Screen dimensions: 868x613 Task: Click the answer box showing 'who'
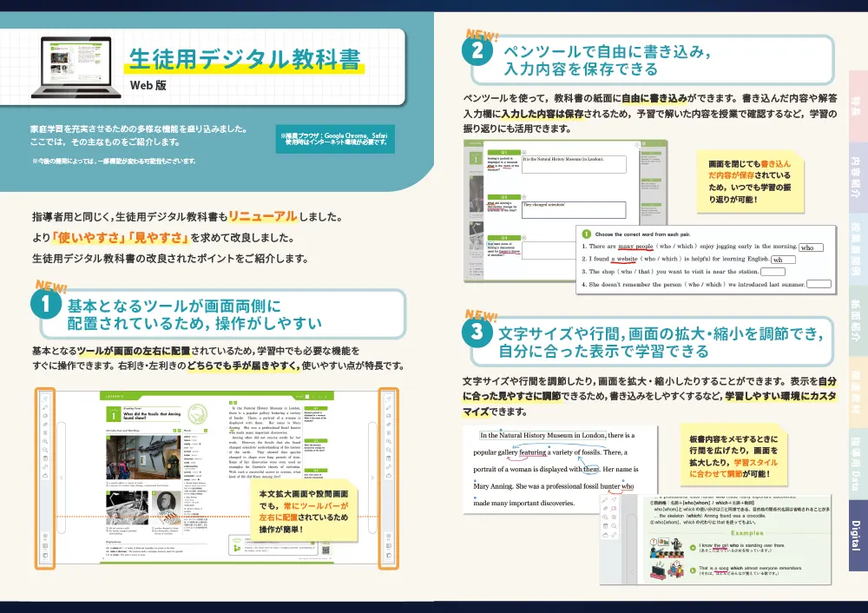[811, 249]
